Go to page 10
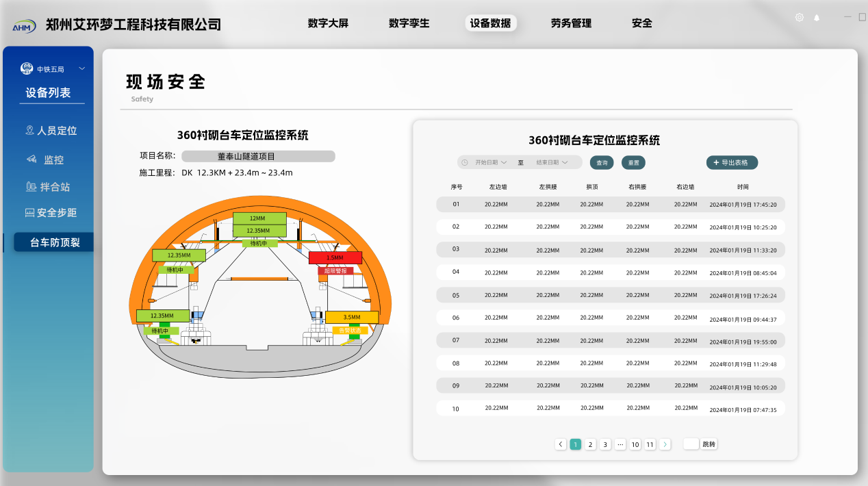 (635, 444)
